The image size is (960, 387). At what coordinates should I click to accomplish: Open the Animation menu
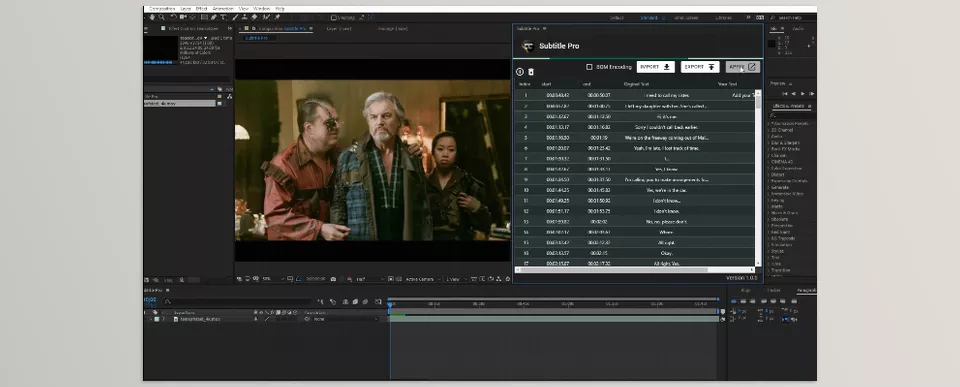coord(223,9)
